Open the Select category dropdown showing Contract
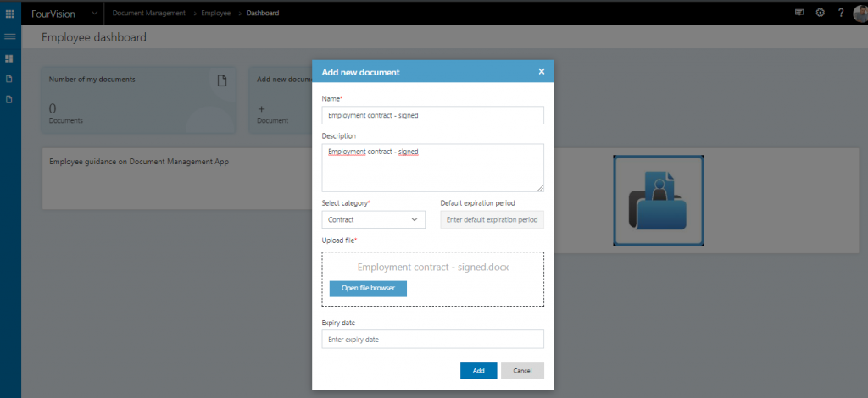This screenshot has width=868, height=398. pyautogui.click(x=373, y=219)
